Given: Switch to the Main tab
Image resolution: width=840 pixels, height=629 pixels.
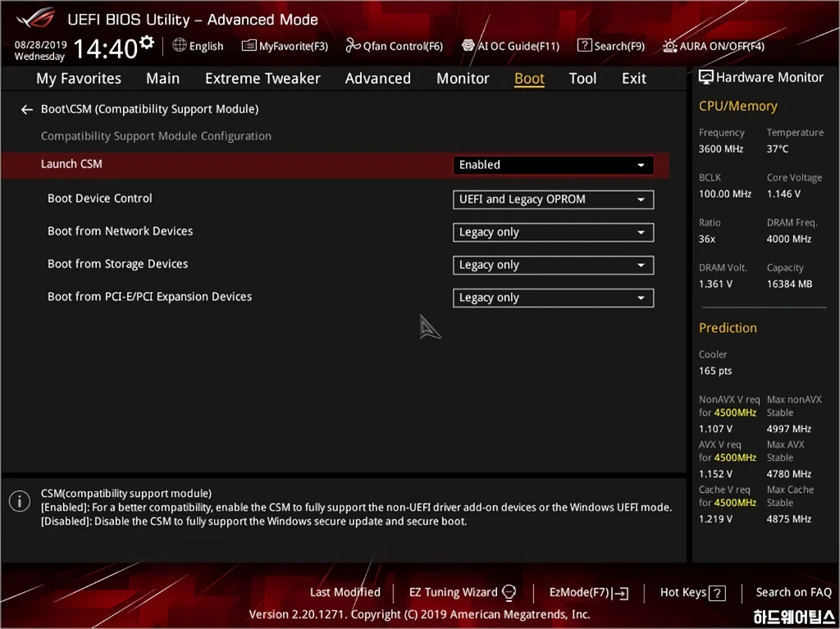Looking at the screenshot, I should pos(163,78).
